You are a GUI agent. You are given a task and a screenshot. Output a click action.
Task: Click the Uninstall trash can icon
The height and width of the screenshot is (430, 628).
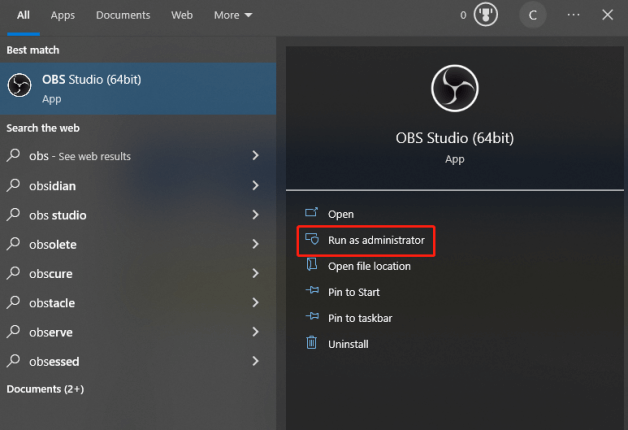312,343
